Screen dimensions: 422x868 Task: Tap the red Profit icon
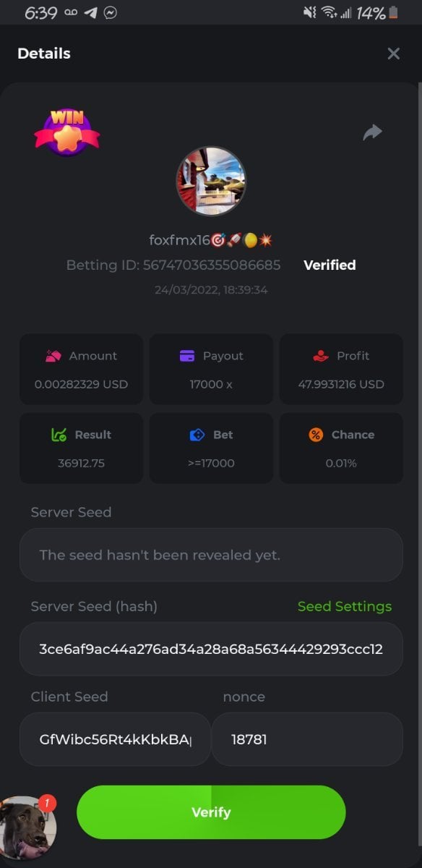321,356
